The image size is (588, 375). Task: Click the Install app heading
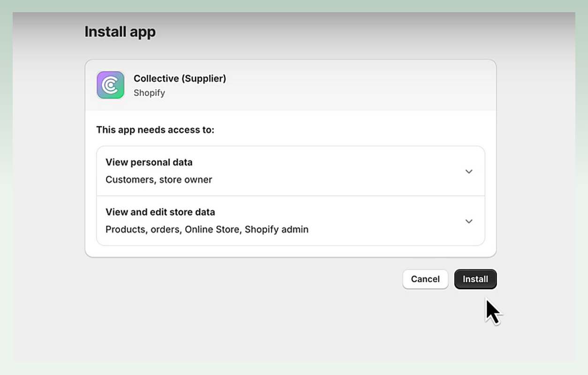120,32
